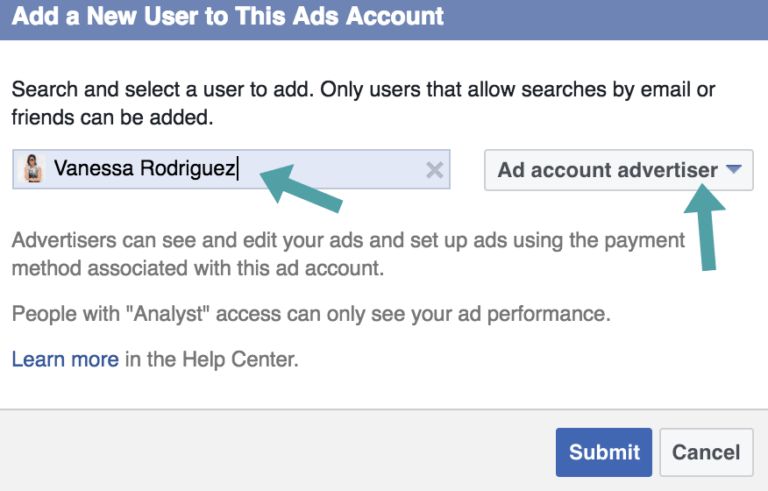Open the Learn more link
This screenshot has height=491, width=768.
coord(65,359)
